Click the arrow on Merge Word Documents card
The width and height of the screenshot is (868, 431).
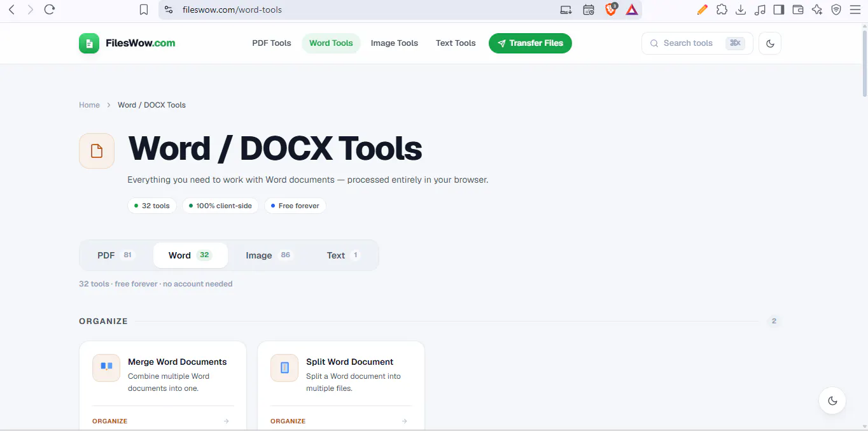(227, 421)
